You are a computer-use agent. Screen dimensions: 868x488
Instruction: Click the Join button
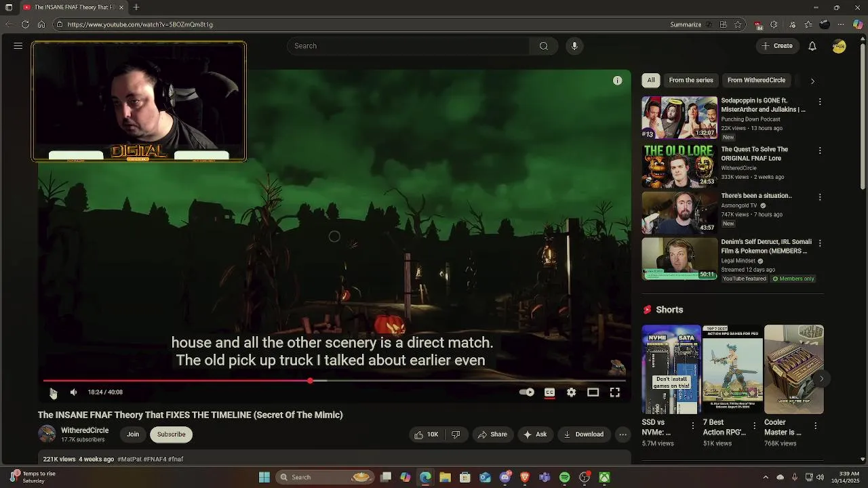133,434
